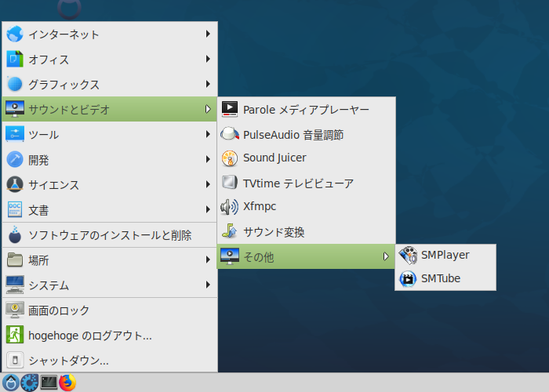Click the SMTube clapperboard icon
Viewport: 549px width, 392px height.
(x=408, y=279)
